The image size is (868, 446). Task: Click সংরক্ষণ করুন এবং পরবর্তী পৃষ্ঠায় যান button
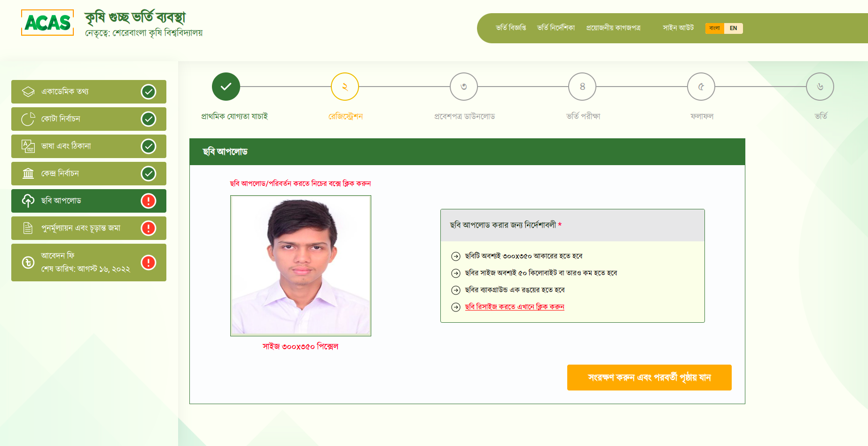649,377
